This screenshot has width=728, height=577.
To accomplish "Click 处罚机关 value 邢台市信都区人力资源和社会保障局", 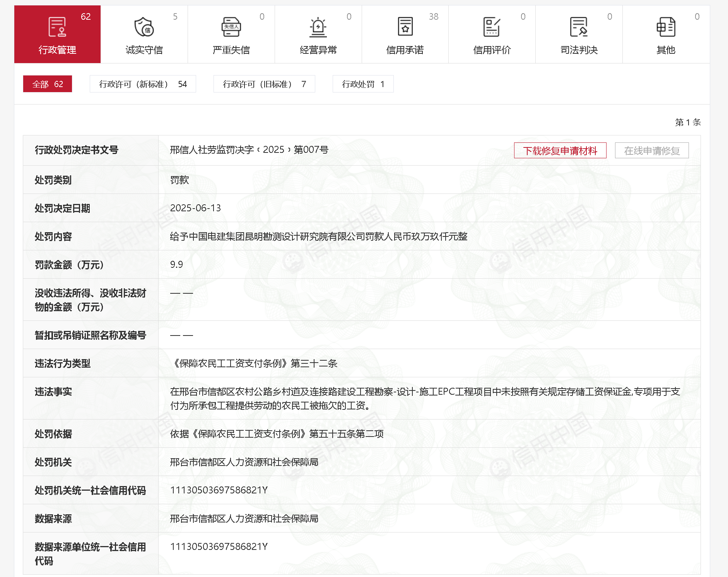I will (x=244, y=462).
